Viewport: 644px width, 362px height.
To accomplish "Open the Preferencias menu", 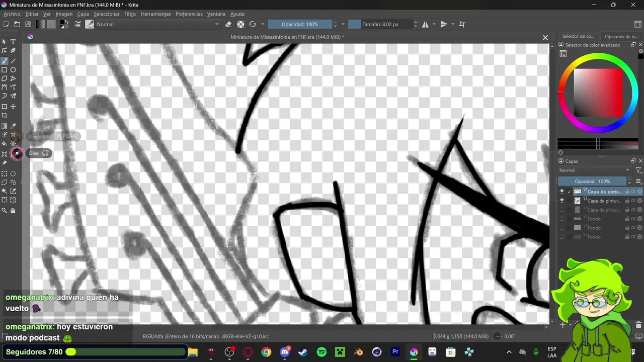I will [x=190, y=14].
